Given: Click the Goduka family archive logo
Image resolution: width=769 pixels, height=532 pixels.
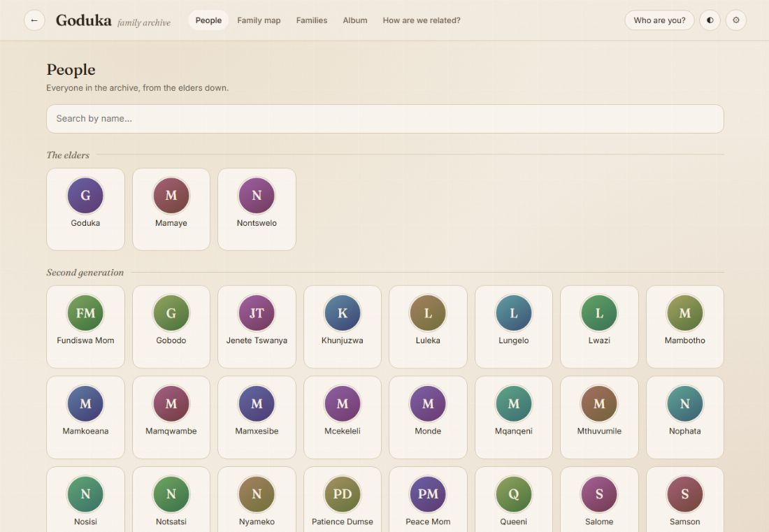Looking at the screenshot, I should [x=113, y=20].
